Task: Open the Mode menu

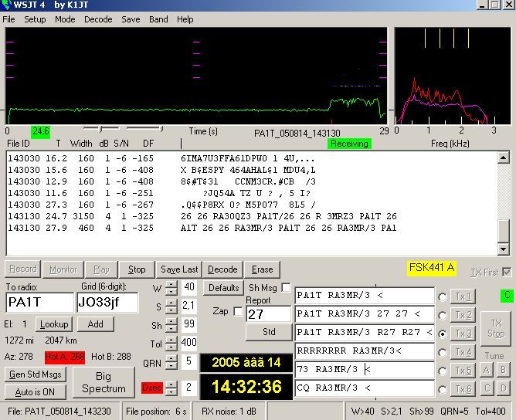Action: (x=65, y=19)
